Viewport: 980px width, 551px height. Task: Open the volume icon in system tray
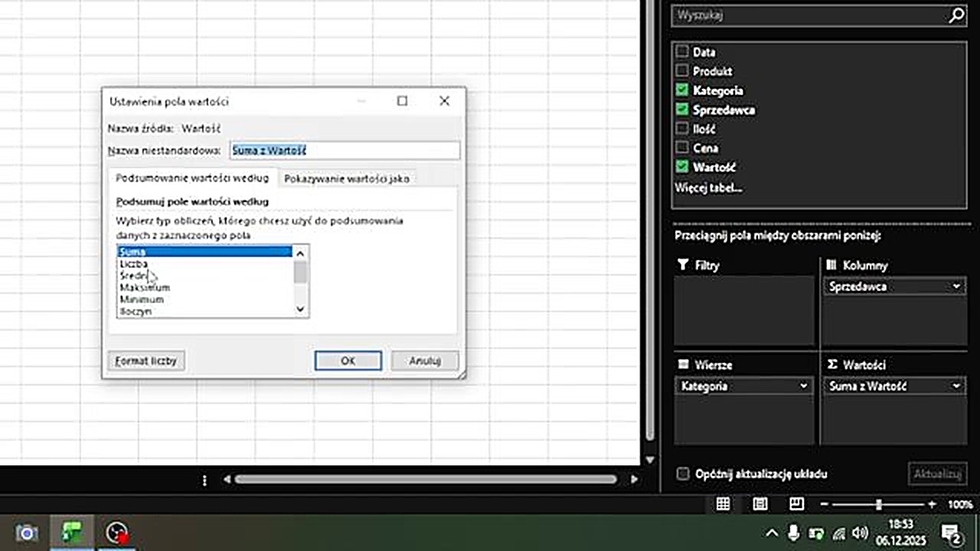860,533
